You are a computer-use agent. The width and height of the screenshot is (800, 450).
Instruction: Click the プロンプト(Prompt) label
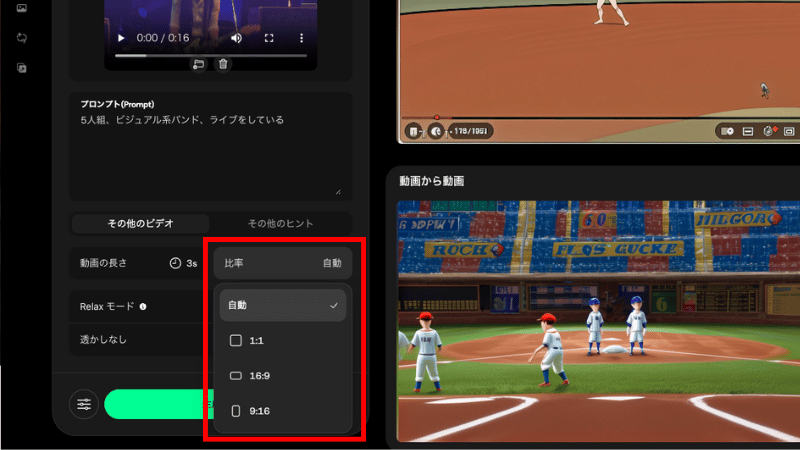click(117, 104)
